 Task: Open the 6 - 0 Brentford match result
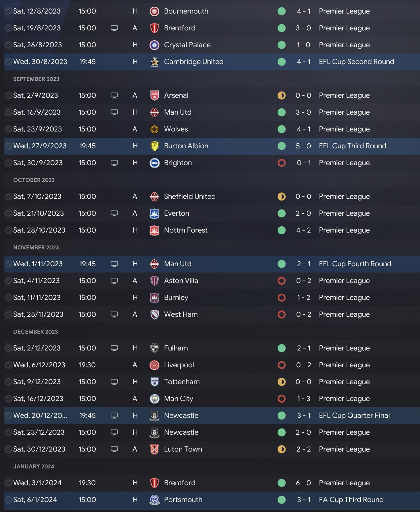pos(303,483)
